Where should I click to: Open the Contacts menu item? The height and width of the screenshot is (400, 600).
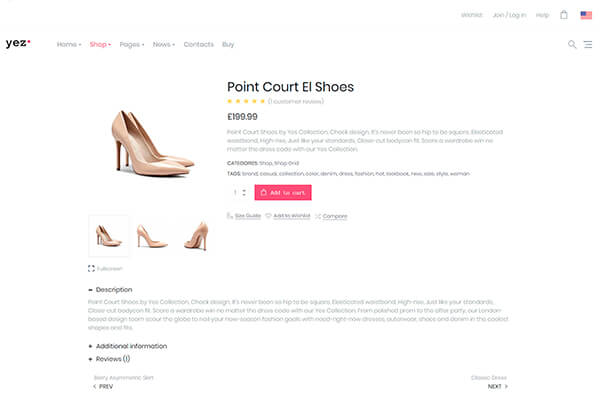199,44
